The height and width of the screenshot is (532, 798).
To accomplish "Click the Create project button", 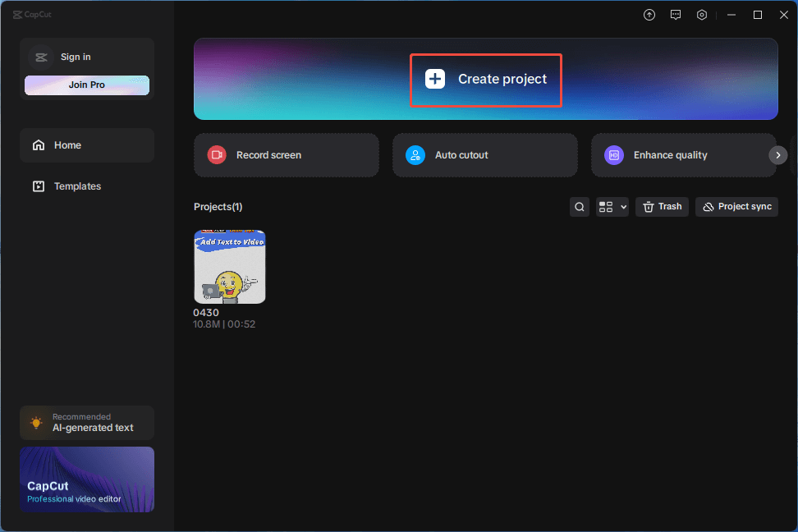I will (x=485, y=79).
